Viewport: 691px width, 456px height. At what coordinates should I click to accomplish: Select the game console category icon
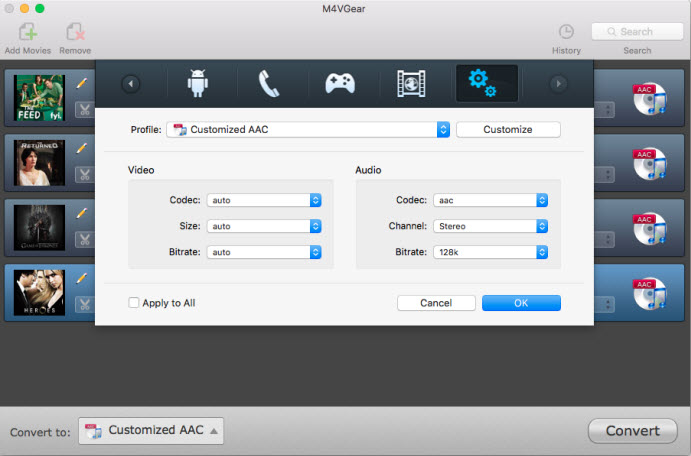click(x=340, y=83)
